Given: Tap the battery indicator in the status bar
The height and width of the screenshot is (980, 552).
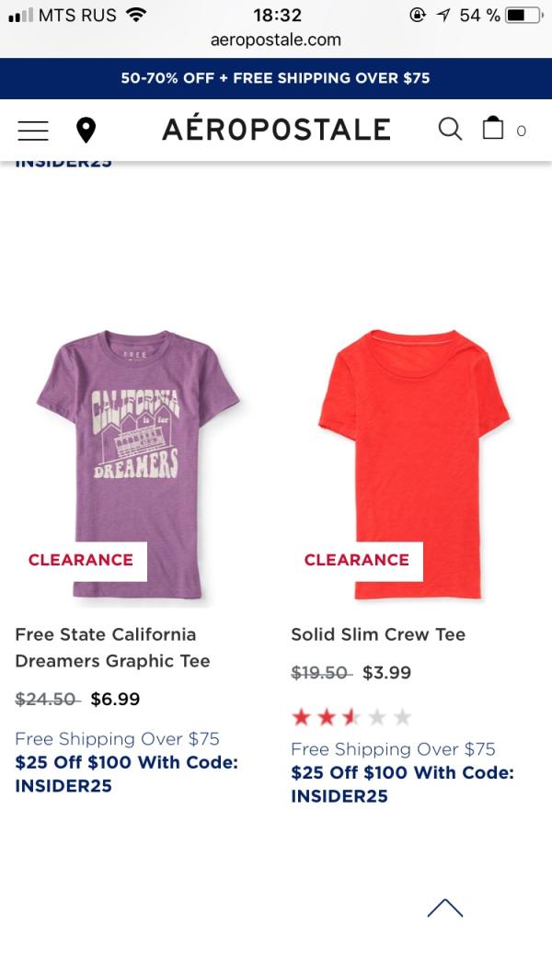Looking at the screenshot, I should (522, 16).
